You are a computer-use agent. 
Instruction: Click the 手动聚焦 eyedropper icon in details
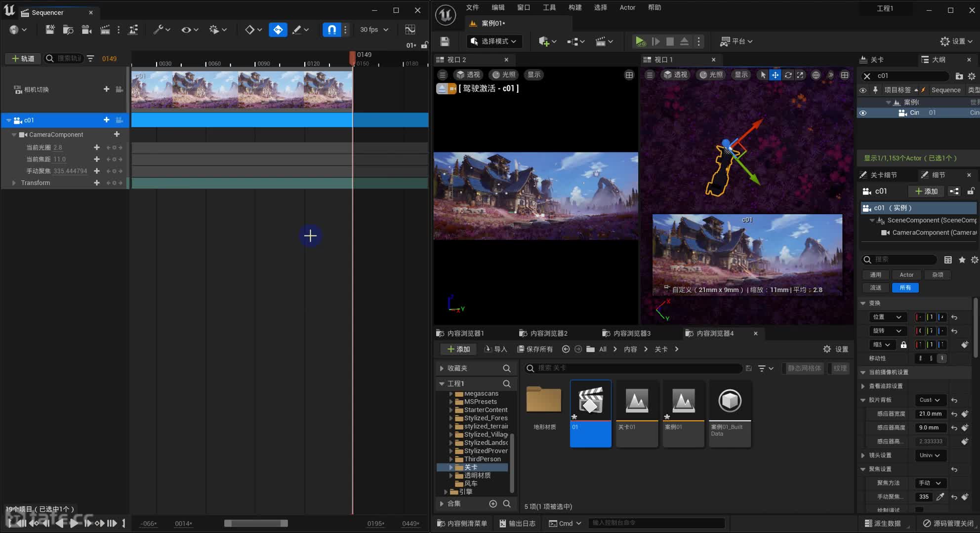[x=940, y=497]
